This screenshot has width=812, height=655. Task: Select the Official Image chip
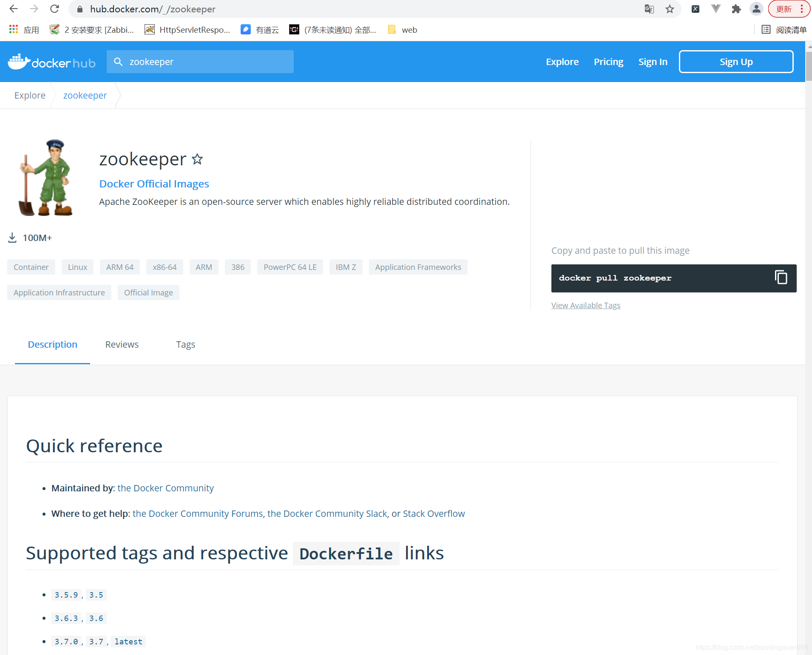tap(148, 292)
